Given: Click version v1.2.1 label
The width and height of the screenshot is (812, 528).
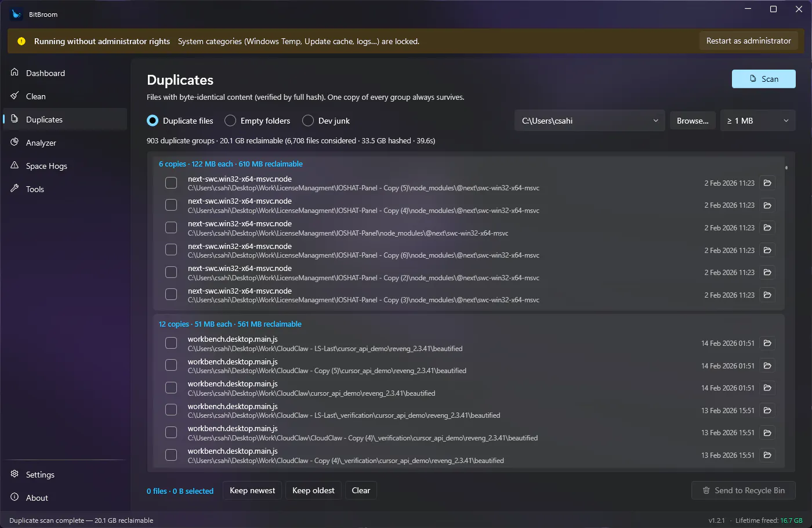Looking at the screenshot, I should [717, 520].
